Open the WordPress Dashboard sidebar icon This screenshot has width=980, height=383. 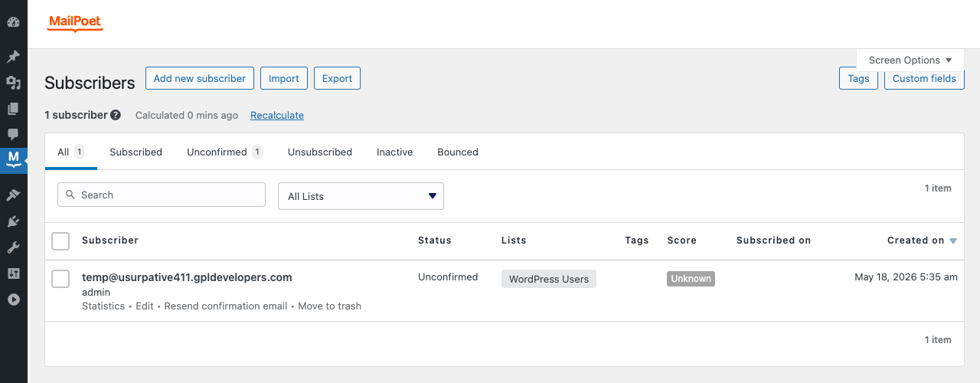[x=13, y=22]
